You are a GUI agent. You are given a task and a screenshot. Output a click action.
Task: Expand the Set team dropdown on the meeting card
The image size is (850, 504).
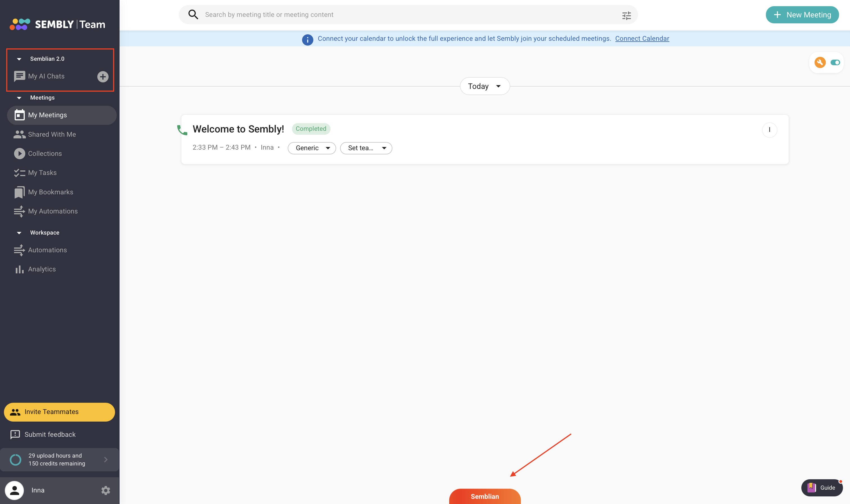366,148
